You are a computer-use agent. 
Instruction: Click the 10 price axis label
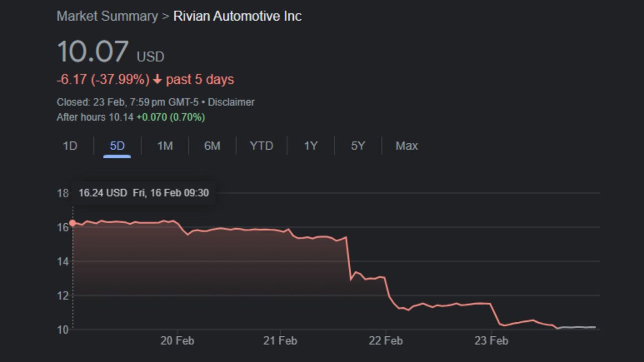pos(62,330)
